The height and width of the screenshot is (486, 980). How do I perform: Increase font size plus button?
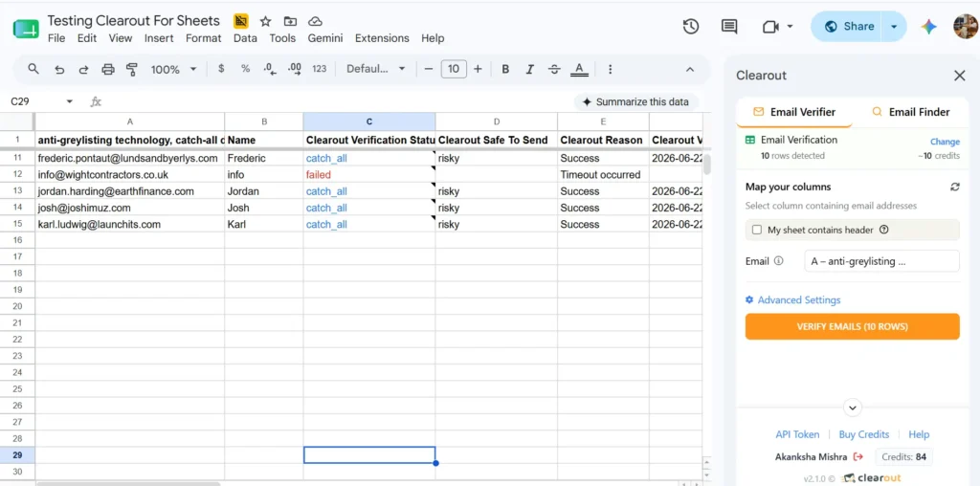coord(478,69)
